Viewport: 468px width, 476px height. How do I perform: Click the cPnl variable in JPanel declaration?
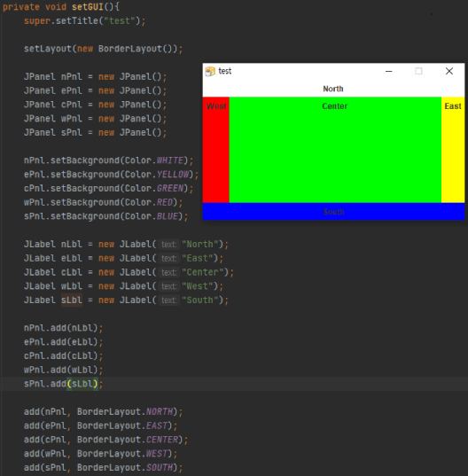tap(72, 105)
